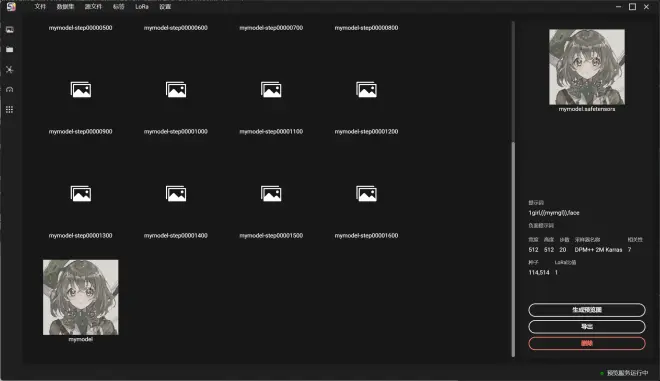Minimize the application window
Screen dimensions: 660x381
click(618, 7)
